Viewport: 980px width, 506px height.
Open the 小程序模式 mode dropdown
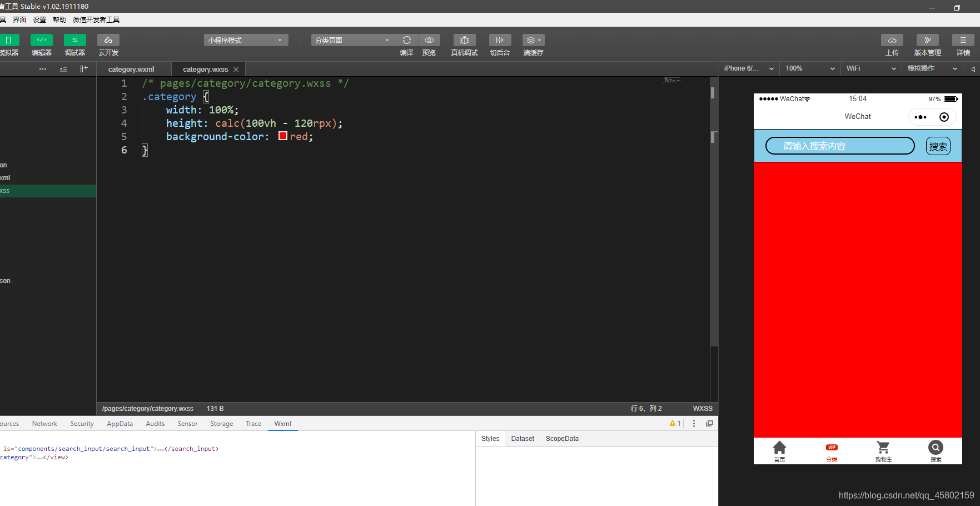pos(246,40)
